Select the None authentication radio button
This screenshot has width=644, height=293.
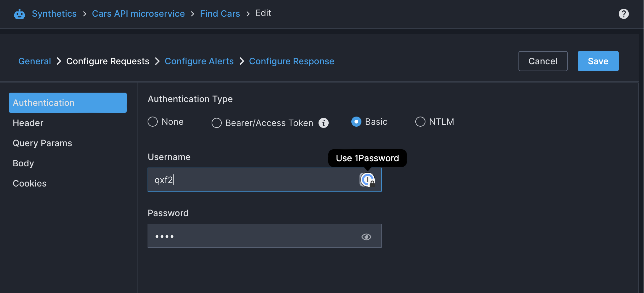coord(153,122)
